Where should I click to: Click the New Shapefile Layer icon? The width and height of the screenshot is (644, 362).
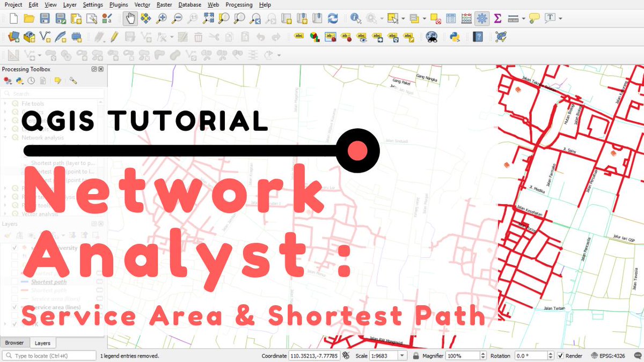(45, 36)
